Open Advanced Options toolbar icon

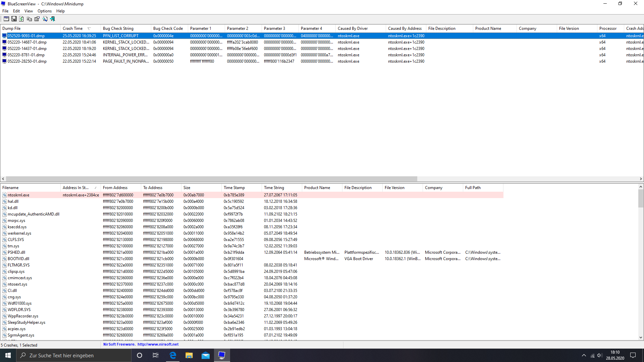[x=6, y=19]
